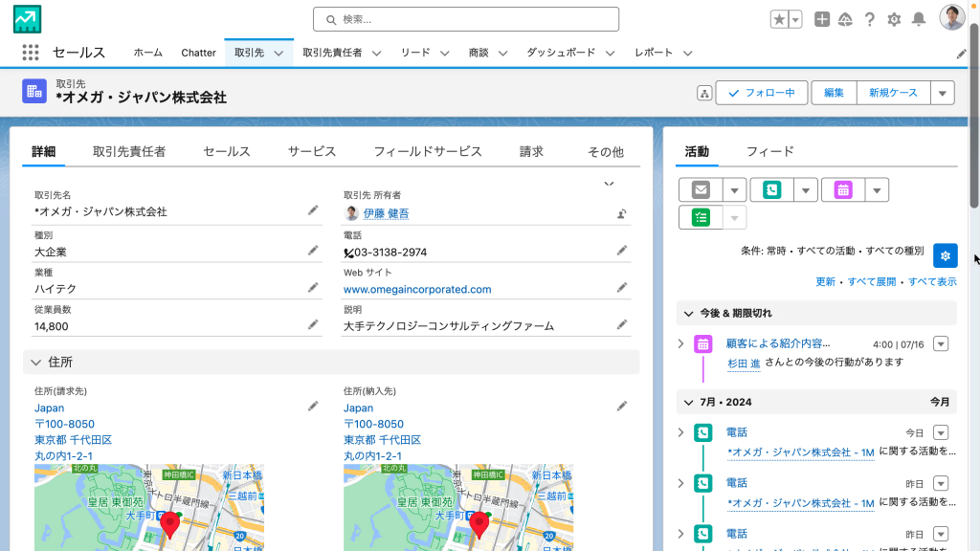Click the log a call phone icon
Image resolution: width=980 pixels, height=551 pixels.
click(x=771, y=189)
